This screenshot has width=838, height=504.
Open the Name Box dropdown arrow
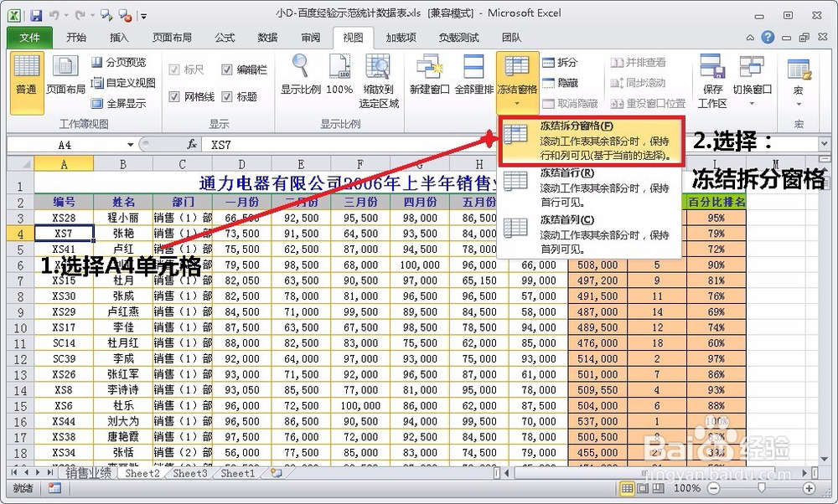(x=130, y=145)
